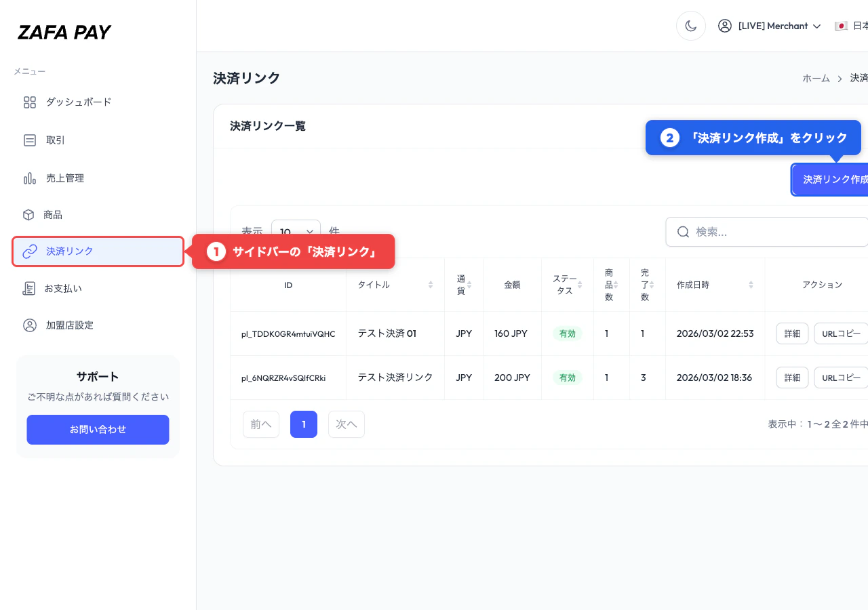The image size is (868, 610).
Task: Select the 取引 icon in the sidebar
Action: (30, 140)
